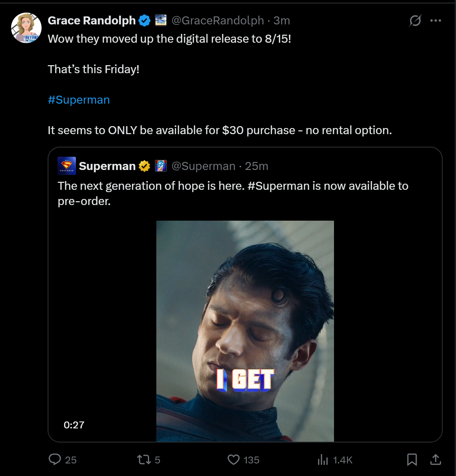The width and height of the screenshot is (456, 476).
Task: Click Grace Randolph's blue verified badge
Action: coord(144,21)
